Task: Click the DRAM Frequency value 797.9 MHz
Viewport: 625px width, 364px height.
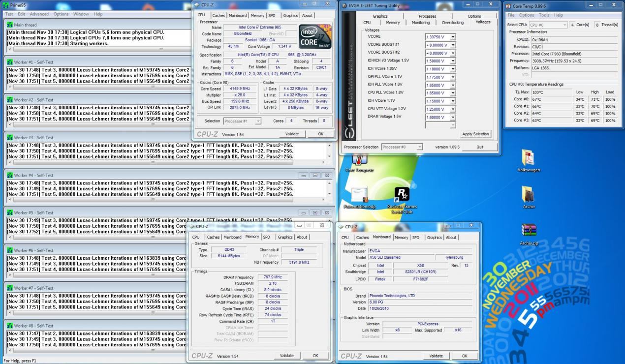Action: point(272,277)
